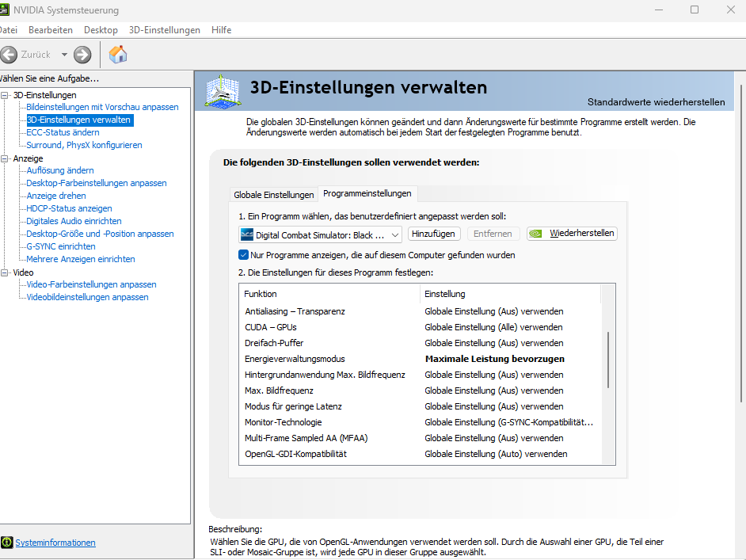Open 'Mehrere Anzeigen einrichten' task
Viewport: 746px width, 560px height.
pyautogui.click(x=81, y=259)
